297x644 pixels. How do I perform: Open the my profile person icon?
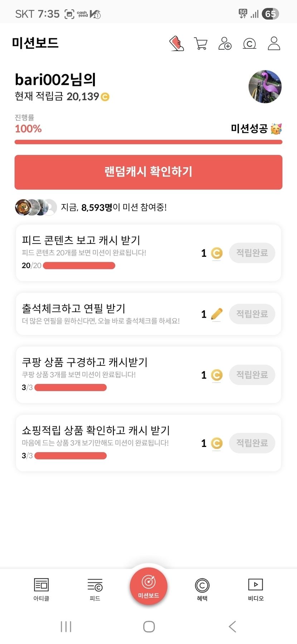click(274, 44)
